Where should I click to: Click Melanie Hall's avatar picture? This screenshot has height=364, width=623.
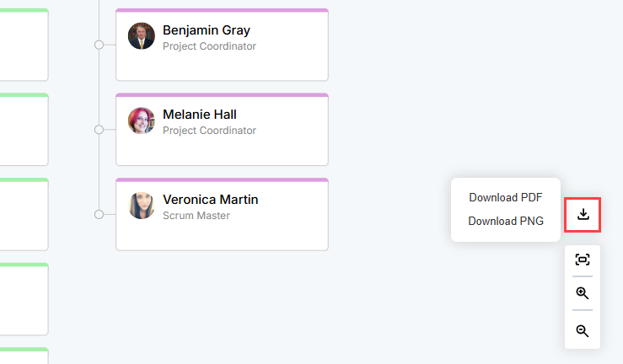pos(142,120)
